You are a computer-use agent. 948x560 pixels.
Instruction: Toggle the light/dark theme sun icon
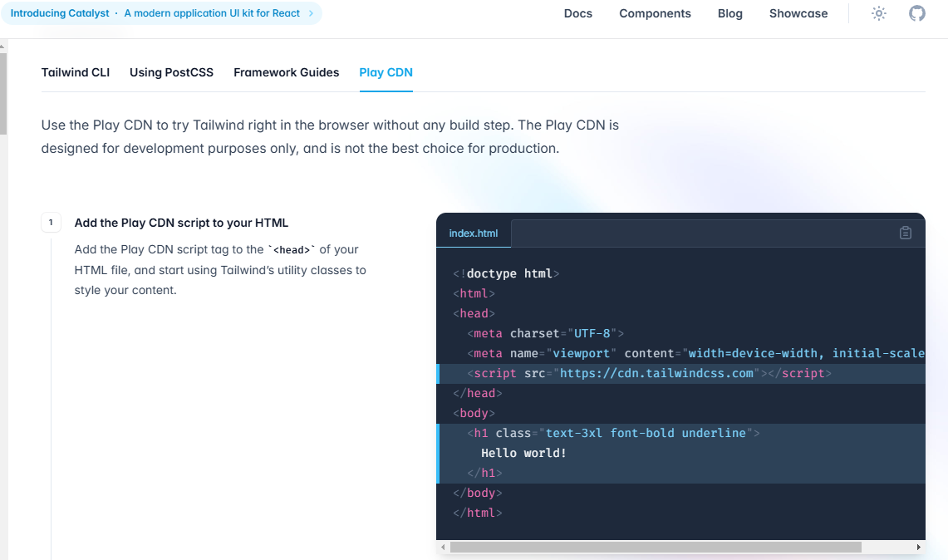pos(878,13)
